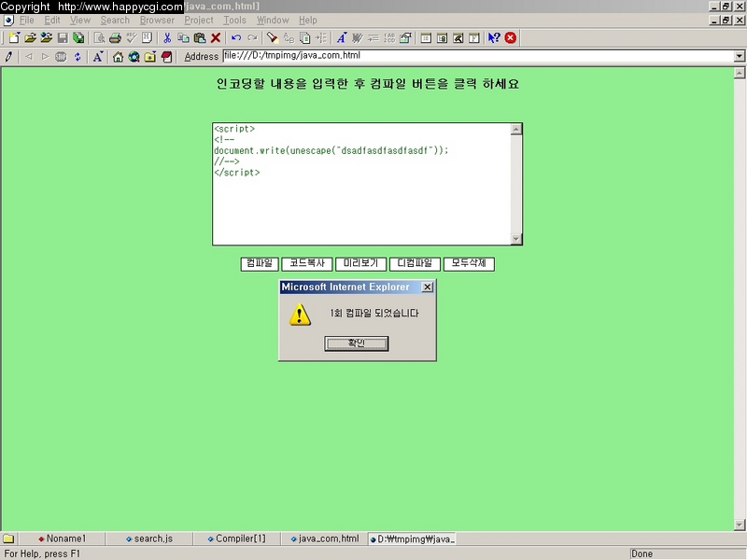Click the browser Refresh icon

click(x=78, y=57)
